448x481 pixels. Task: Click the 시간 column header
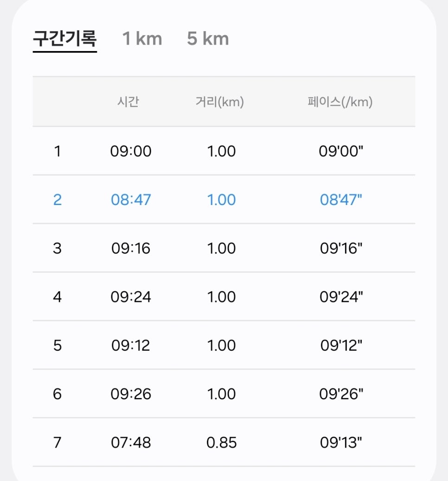(x=128, y=102)
